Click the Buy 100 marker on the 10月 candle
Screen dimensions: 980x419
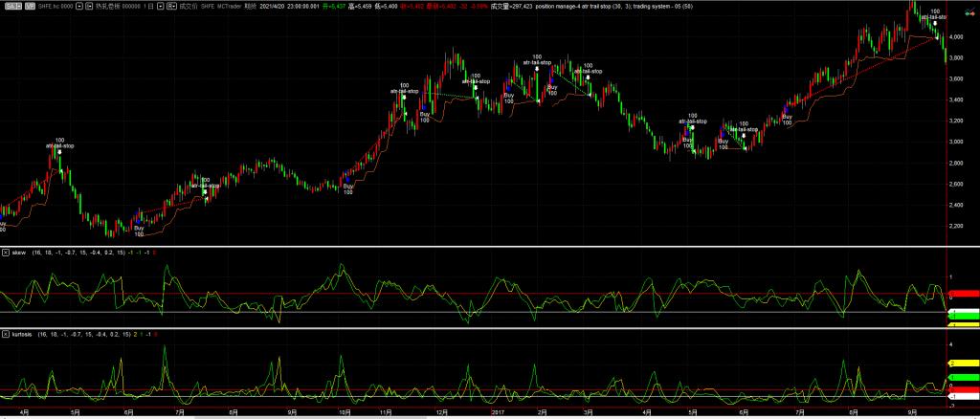pyautogui.click(x=348, y=188)
